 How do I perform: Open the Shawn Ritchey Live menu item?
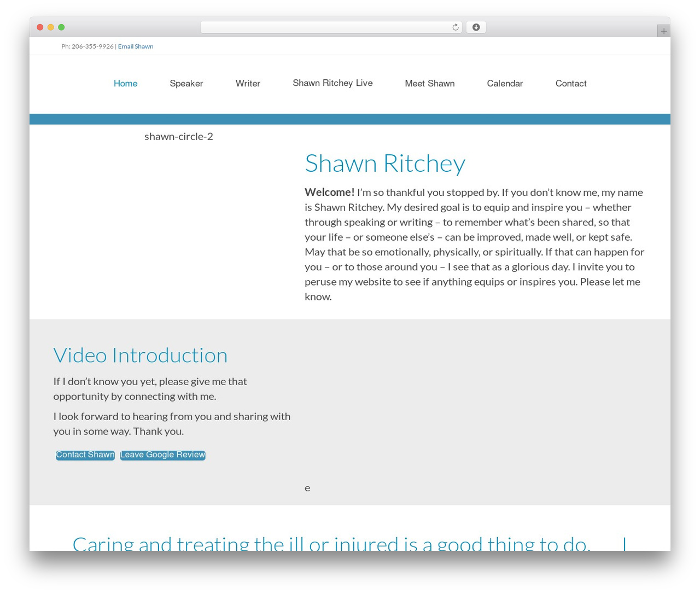pyautogui.click(x=332, y=83)
